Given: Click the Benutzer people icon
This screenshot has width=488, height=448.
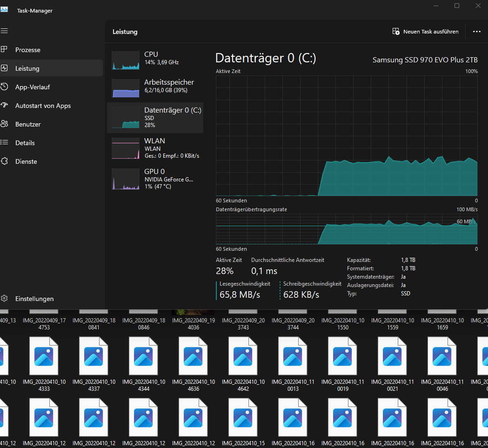Looking at the screenshot, I should point(4,124).
